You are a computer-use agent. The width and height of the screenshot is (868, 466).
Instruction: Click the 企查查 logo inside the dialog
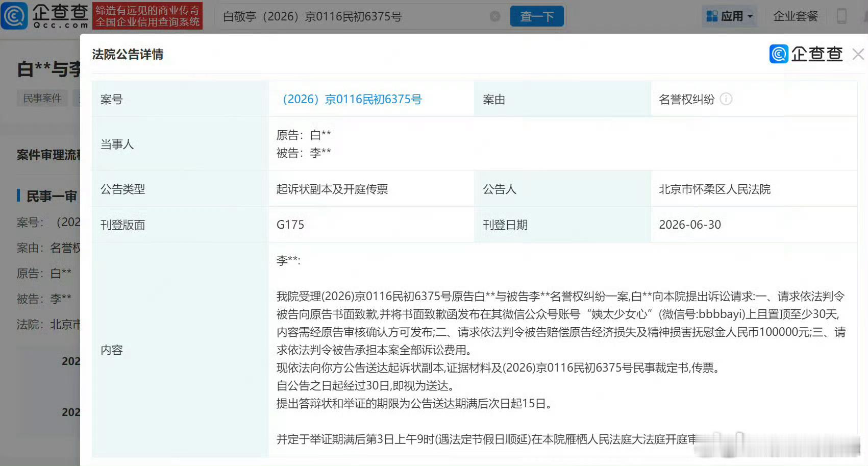[806, 54]
